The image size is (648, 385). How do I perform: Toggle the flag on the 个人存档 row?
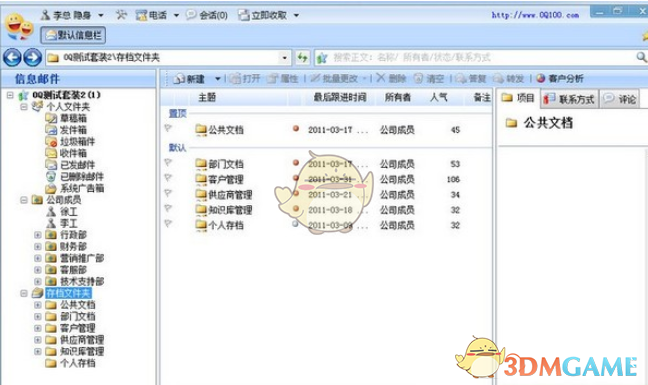[168, 224]
